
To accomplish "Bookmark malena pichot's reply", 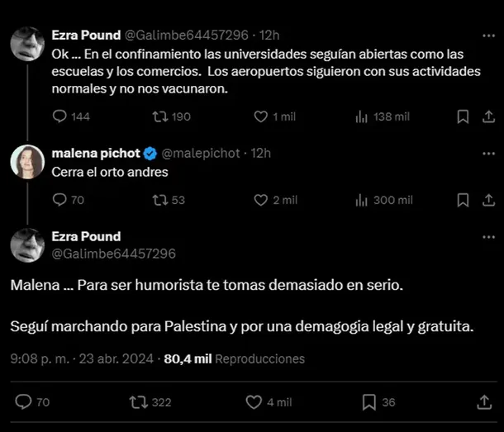I will click(x=464, y=199).
